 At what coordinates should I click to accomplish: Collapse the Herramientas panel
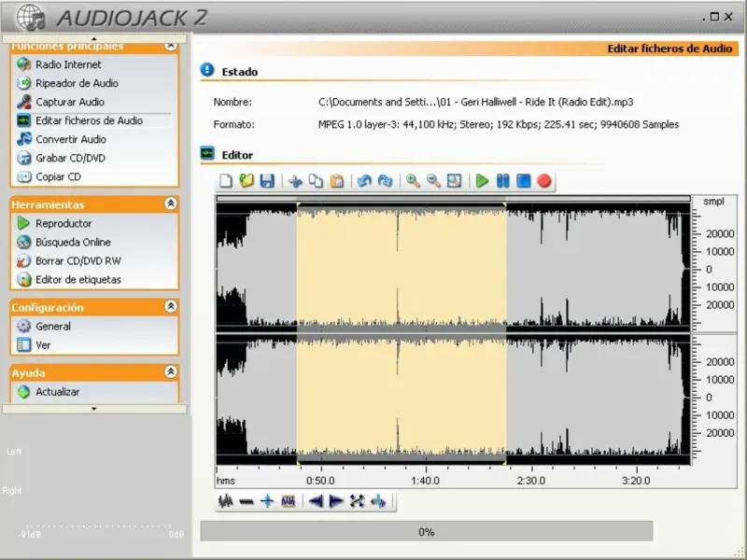coord(170,203)
